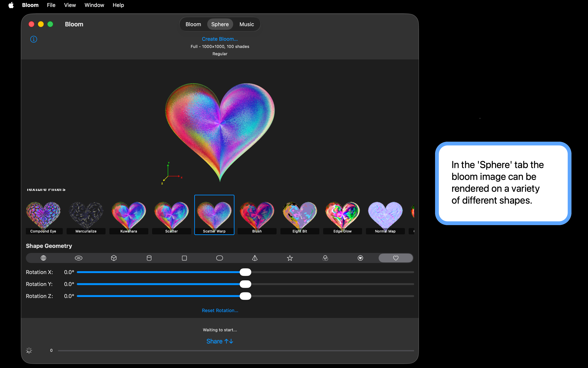
Task: Open the Help menu
Action: click(118, 5)
